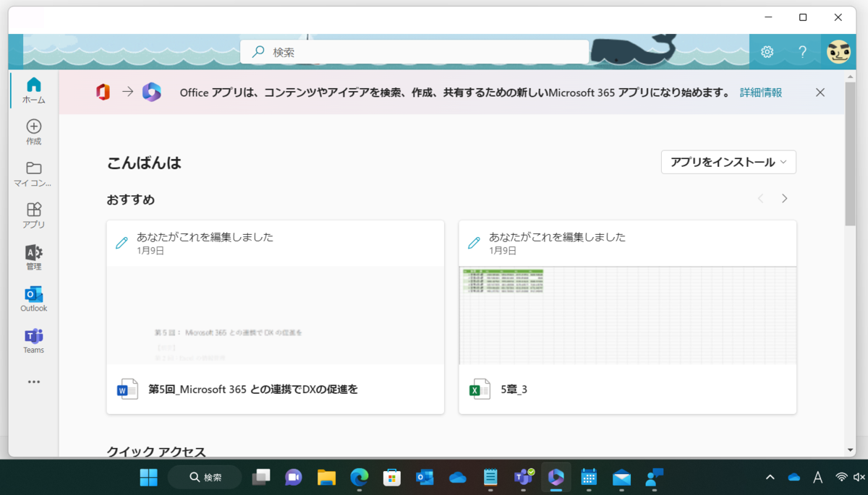The height and width of the screenshot is (495, 868).
Task: Open the chat camera app in taskbar
Action: 293,477
